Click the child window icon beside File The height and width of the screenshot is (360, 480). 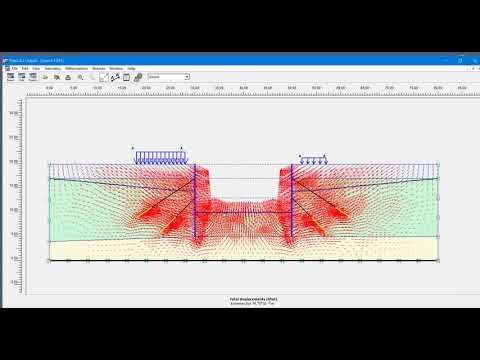pos(7,68)
